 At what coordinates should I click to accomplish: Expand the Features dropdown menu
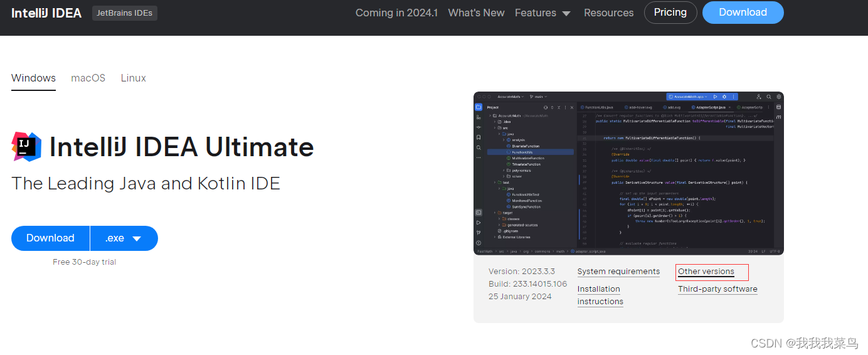(x=542, y=13)
